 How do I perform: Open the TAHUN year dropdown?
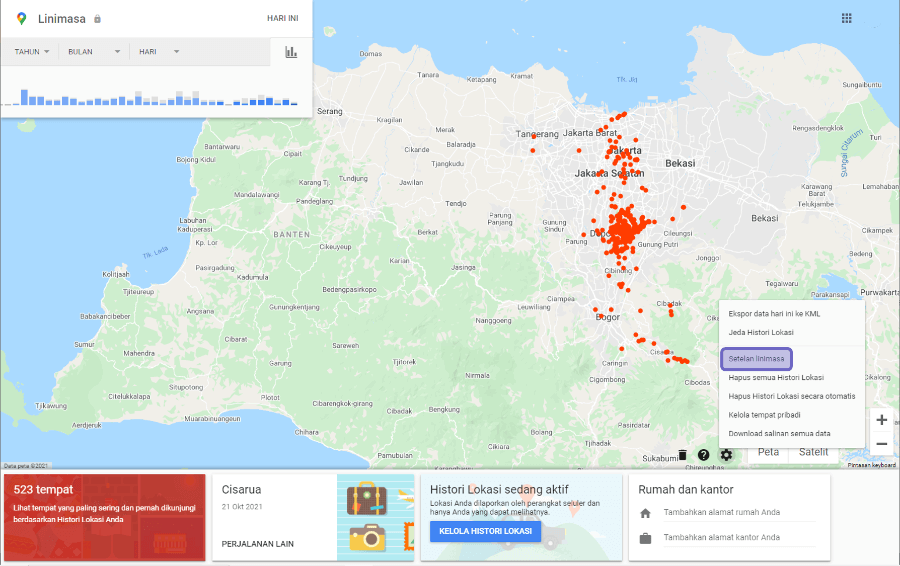coord(32,52)
